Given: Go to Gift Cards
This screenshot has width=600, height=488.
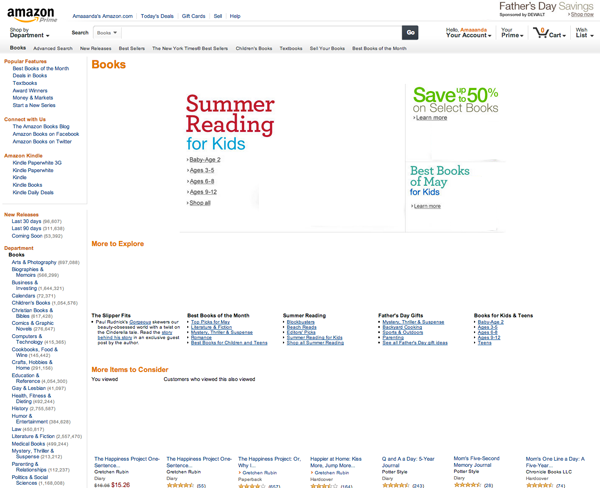Looking at the screenshot, I should [193, 16].
